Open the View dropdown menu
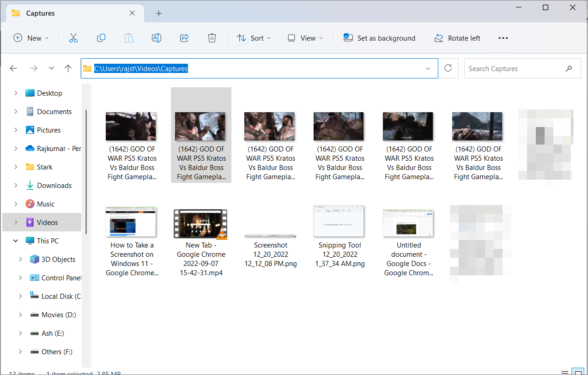 [x=305, y=38]
